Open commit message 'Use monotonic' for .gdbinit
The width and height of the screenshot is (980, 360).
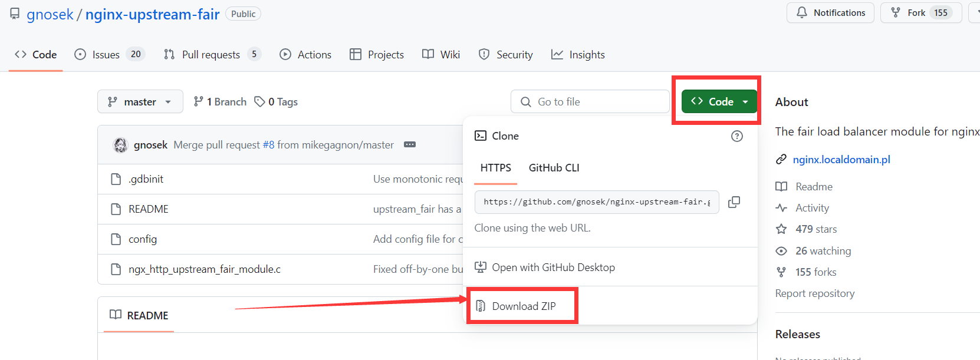pyautogui.click(x=418, y=179)
